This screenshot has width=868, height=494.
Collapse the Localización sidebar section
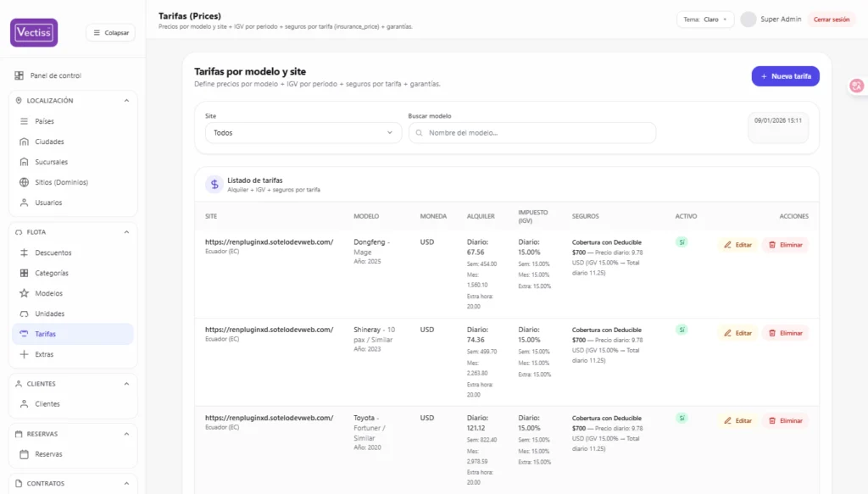click(126, 101)
